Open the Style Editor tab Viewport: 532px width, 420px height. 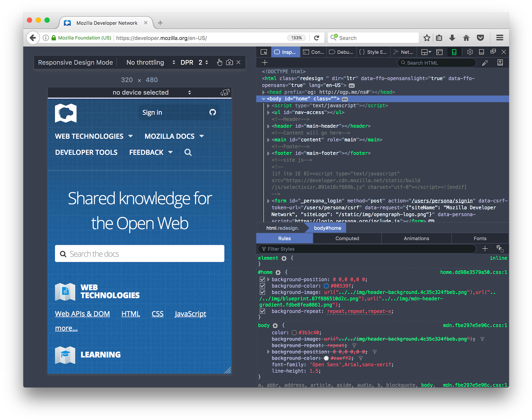tap(373, 52)
